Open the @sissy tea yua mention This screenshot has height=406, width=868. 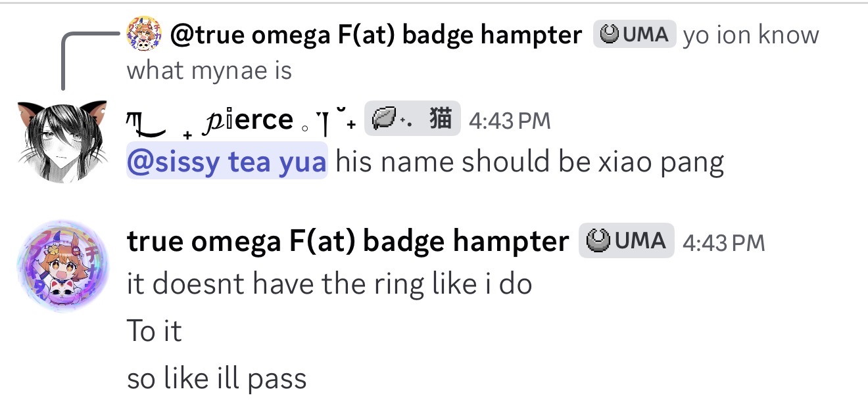point(226,161)
